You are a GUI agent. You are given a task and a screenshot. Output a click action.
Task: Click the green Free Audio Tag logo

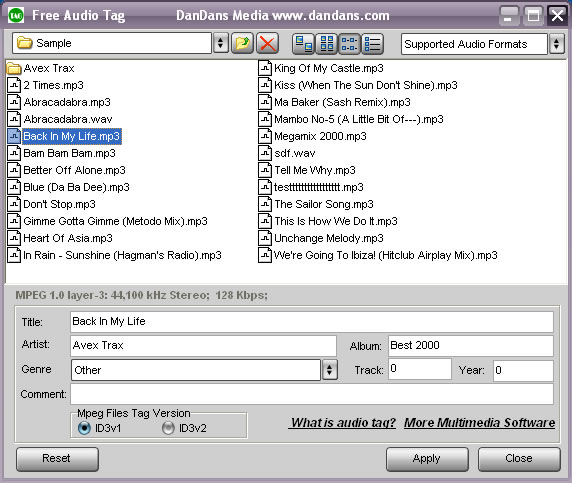click(x=16, y=15)
